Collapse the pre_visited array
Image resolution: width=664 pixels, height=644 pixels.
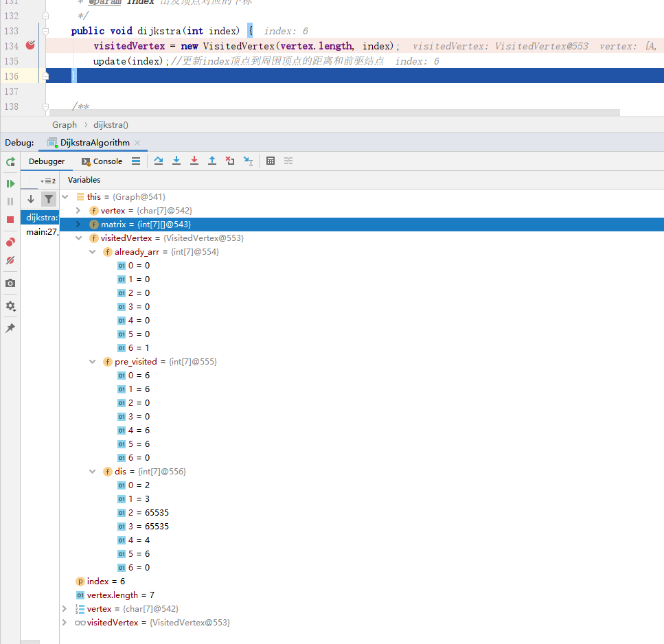pos(92,362)
